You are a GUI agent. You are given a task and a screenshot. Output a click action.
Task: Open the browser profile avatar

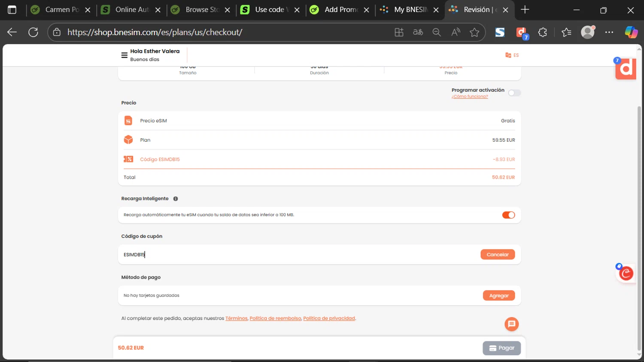pyautogui.click(x=588, y=32)
